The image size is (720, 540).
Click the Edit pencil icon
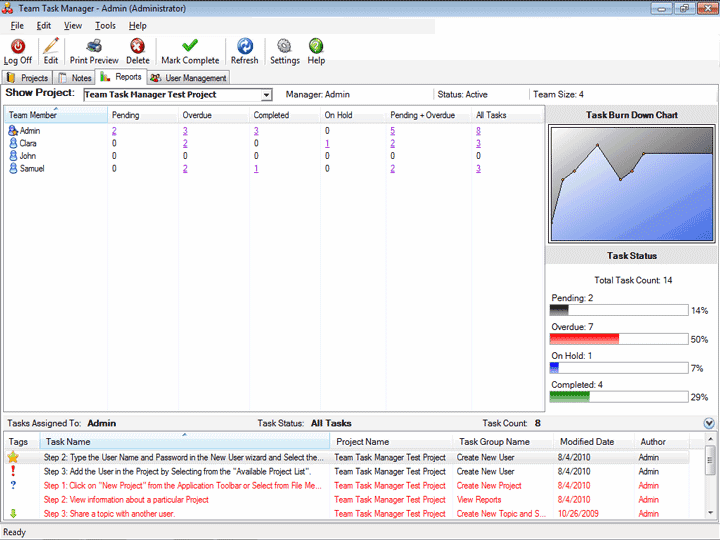pos(51,47)
